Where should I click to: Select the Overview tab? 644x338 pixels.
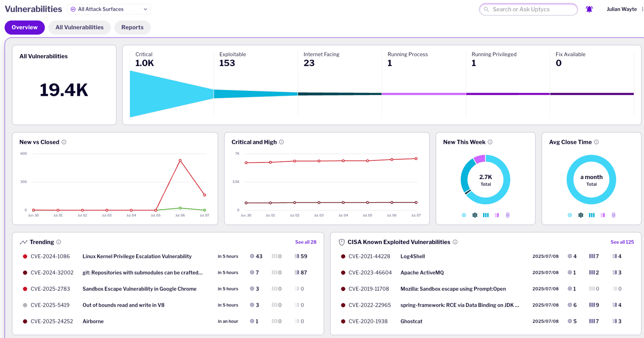click(x=25, y=27)
